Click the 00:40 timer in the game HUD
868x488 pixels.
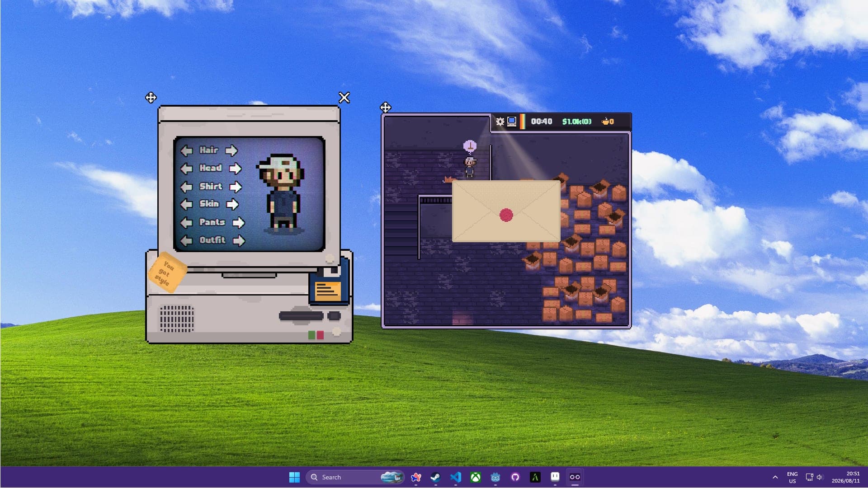(x=542, y=122)
